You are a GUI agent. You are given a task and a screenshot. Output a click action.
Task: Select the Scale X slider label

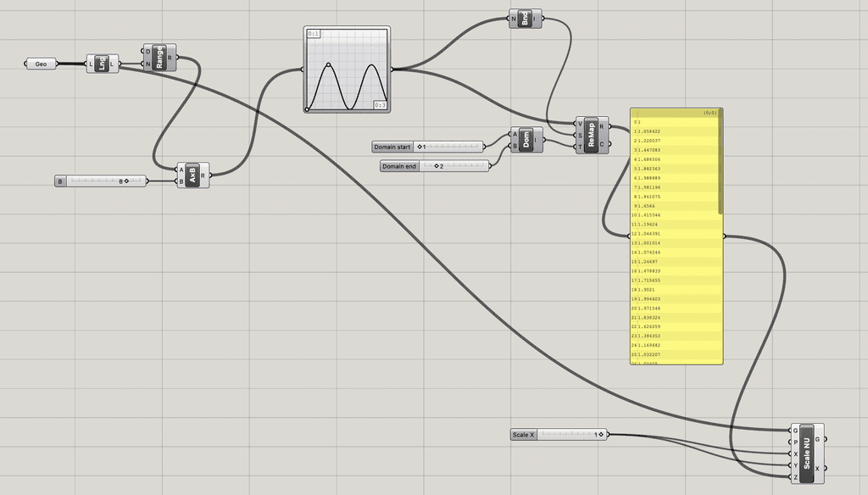pos(523,435)
